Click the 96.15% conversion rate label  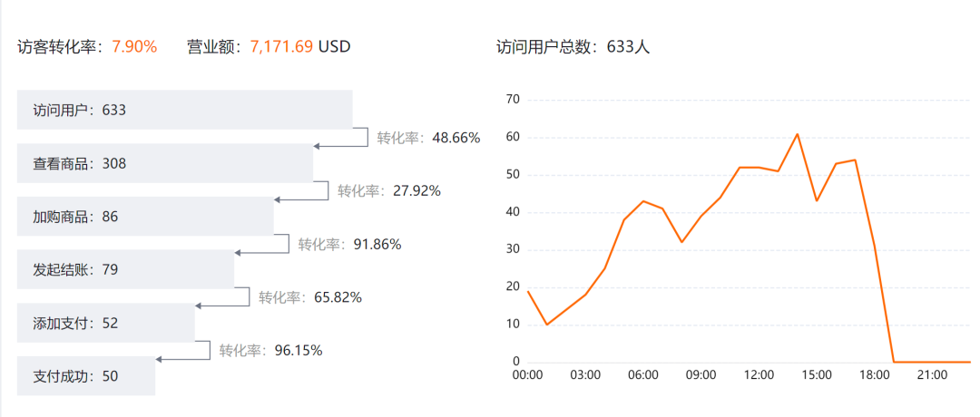[270, 351]
